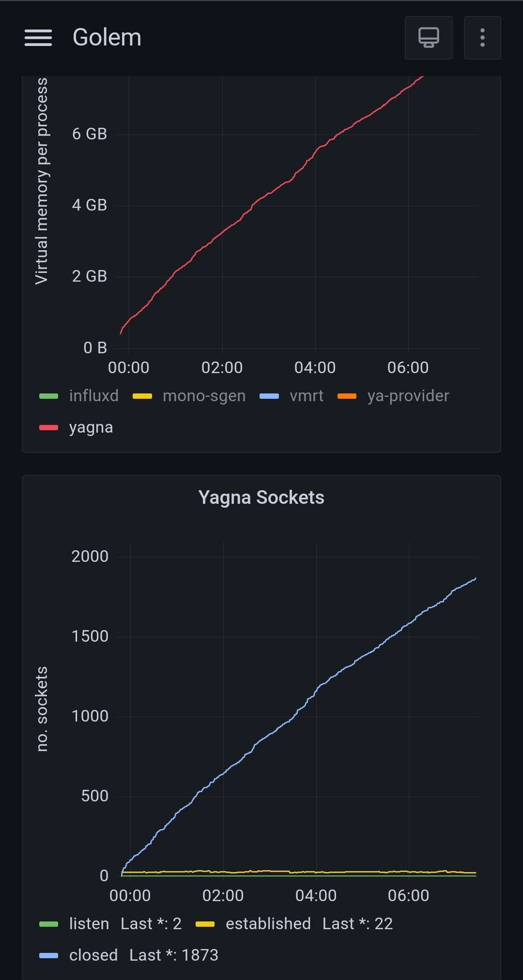The width and height of the screenshot is (523, 980).
Task: Click the green listen legend color marker
Action: (x=48, y=923)
